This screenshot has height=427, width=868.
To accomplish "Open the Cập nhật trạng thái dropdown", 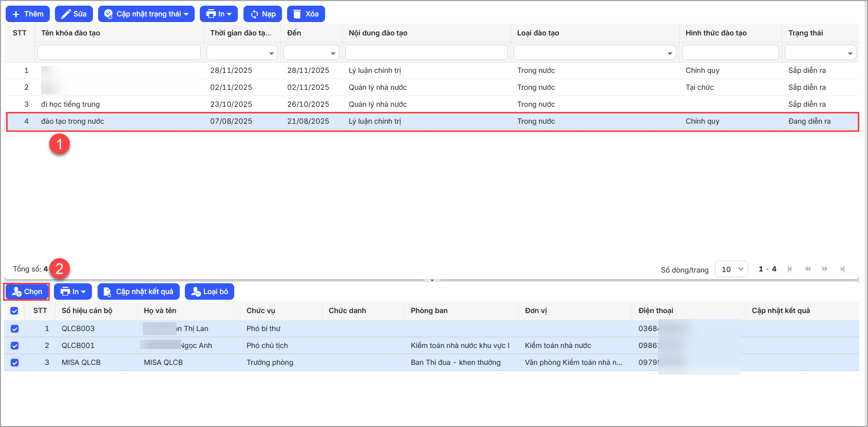I will tap(146, 14).
